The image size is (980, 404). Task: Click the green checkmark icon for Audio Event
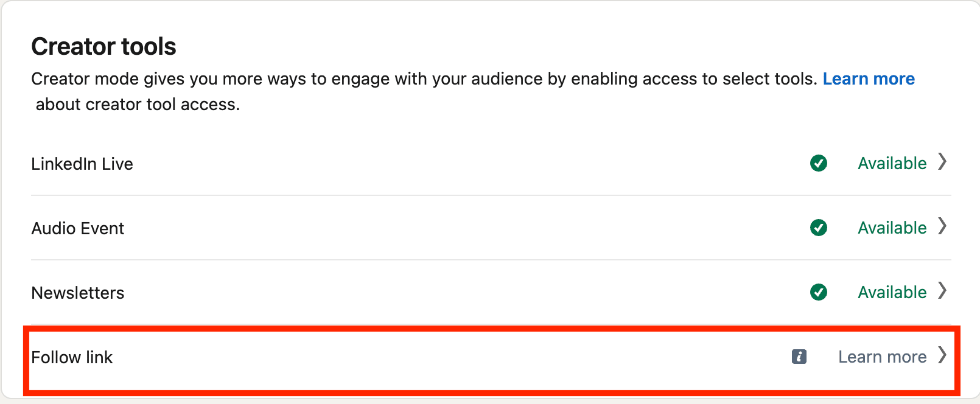819,228
